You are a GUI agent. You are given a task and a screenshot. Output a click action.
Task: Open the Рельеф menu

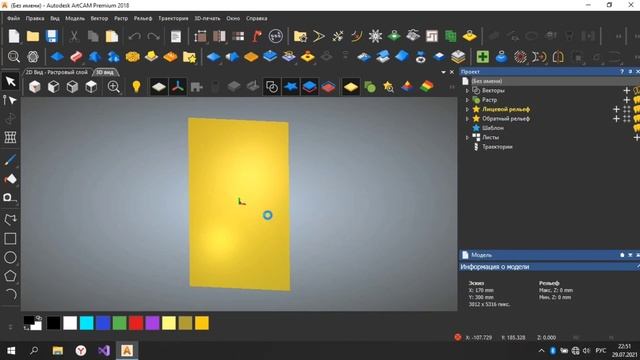coord(143,18)
